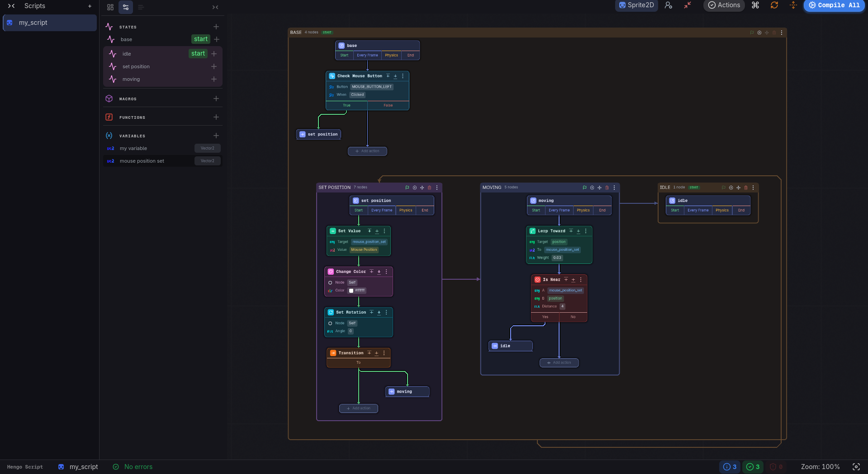This screenshot has height=474, width=868.
Task: Toggle start badge on base state
Action: [201, 39]
